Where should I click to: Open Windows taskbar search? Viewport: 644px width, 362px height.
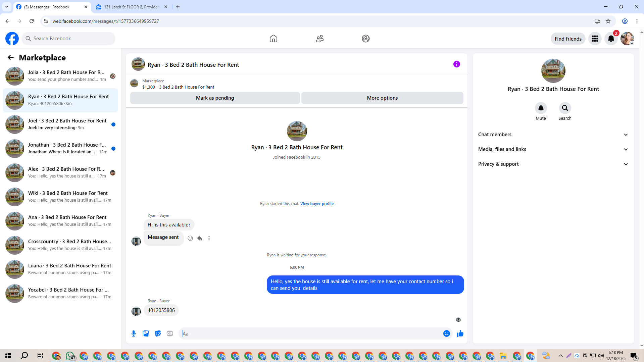pos(24,356)
